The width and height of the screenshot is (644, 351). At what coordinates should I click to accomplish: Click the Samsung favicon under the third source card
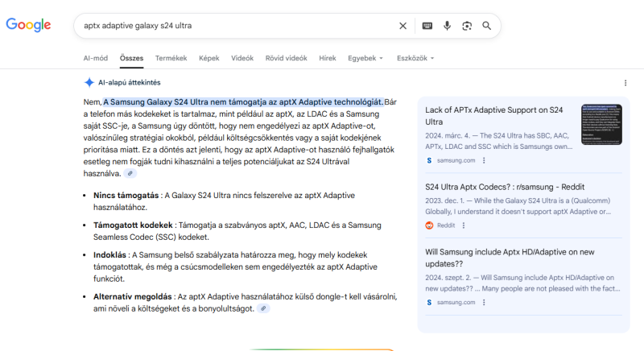point(429,302)
